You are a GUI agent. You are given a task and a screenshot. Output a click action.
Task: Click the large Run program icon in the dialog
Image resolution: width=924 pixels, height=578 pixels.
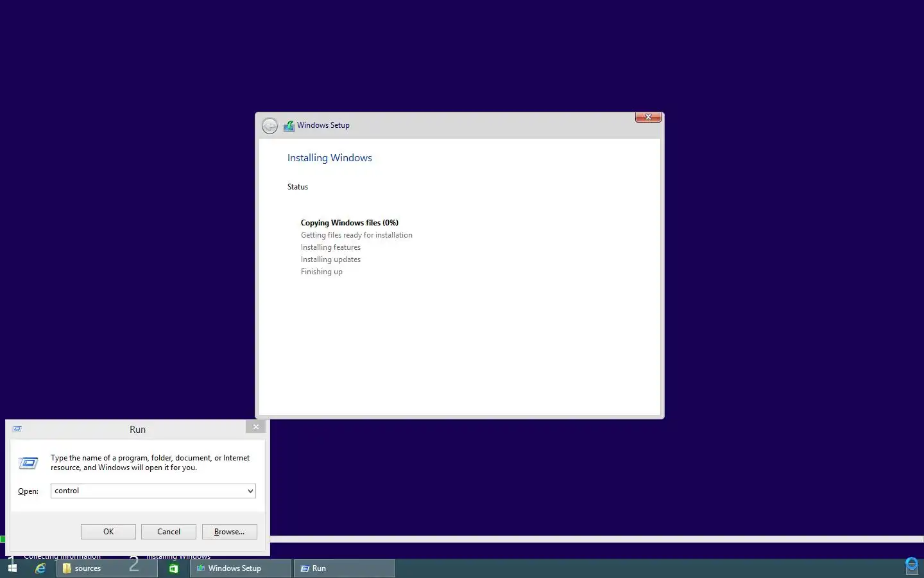28,463
